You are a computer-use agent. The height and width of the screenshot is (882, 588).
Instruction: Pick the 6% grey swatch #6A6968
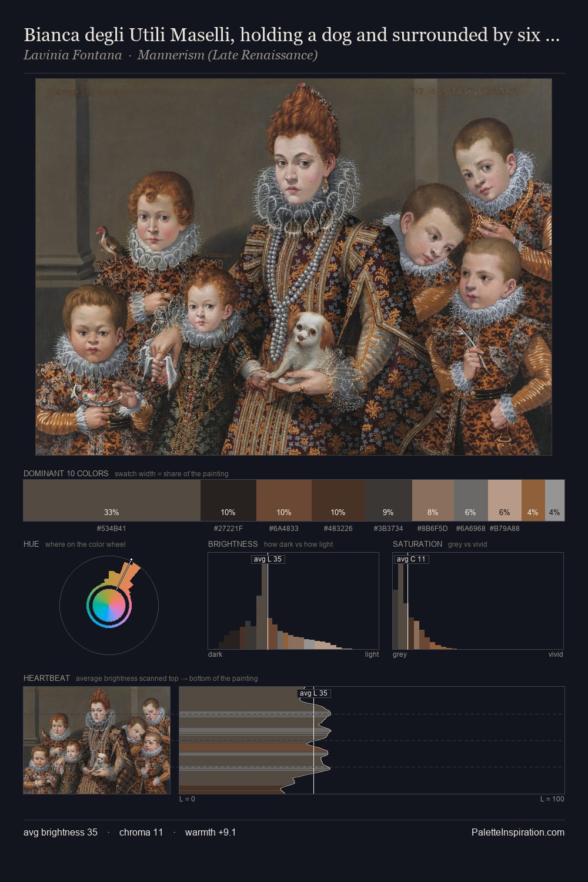[470, 500]
